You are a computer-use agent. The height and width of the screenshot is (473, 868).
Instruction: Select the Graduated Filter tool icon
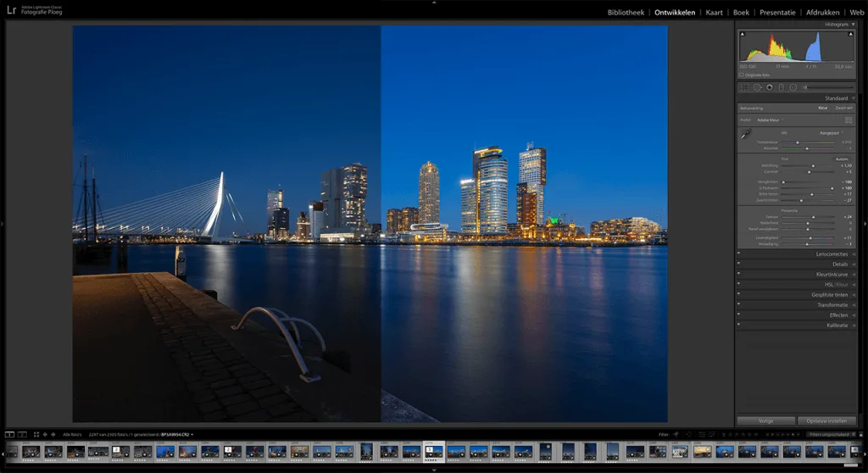[781, 87]
